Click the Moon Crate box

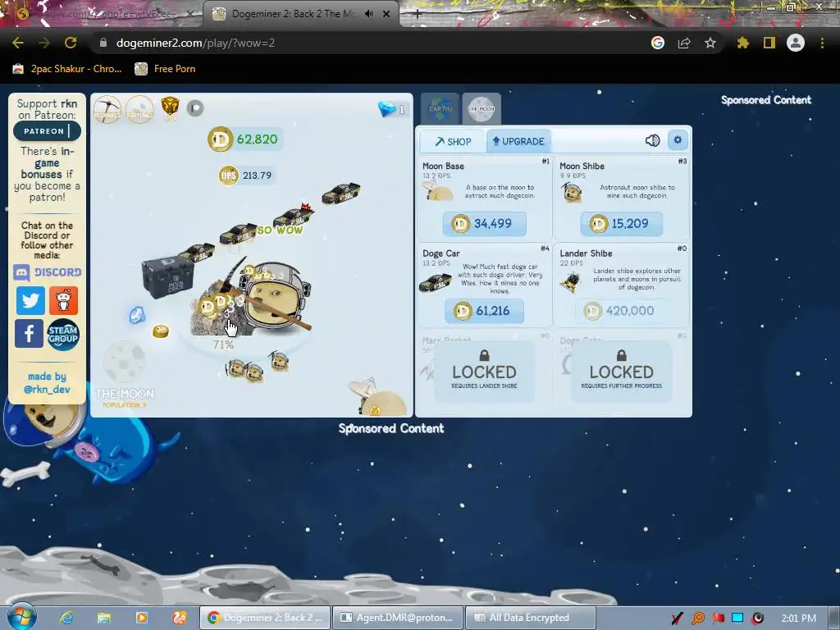tap(167, 276)
